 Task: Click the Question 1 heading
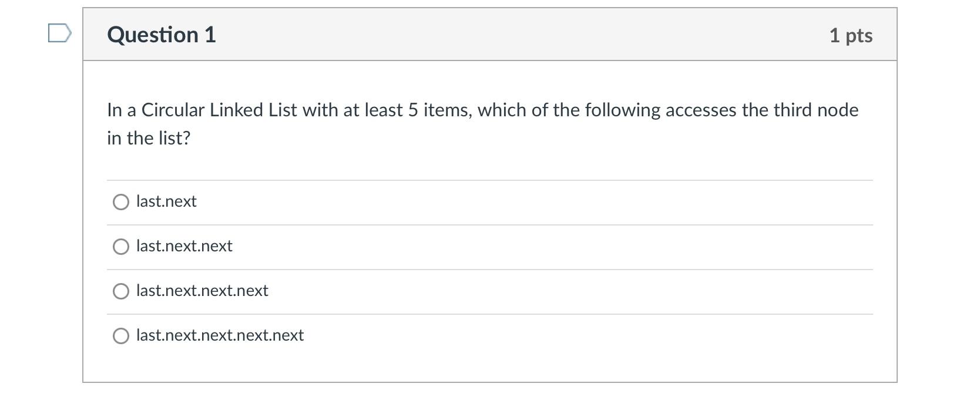click(162, 35)
